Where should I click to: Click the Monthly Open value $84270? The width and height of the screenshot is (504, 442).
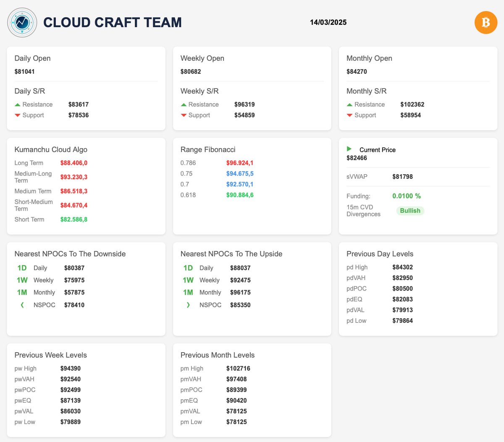click(x=357, y=72)
